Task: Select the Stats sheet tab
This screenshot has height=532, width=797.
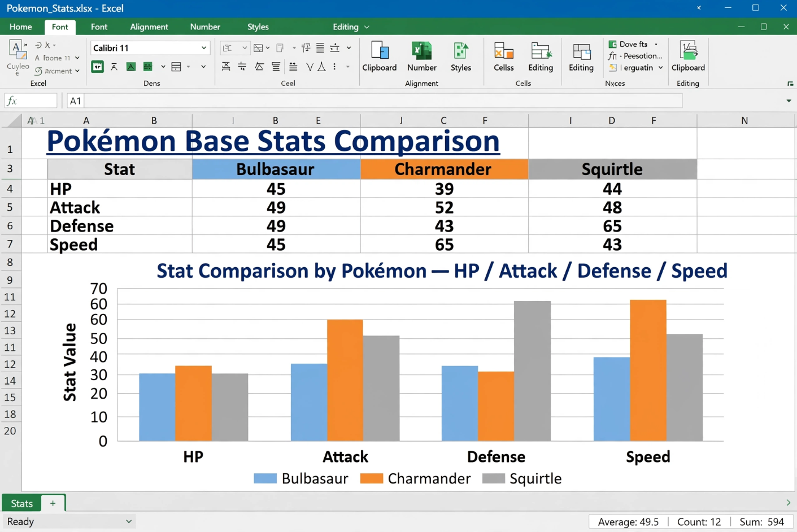Action: coord(22,503)
